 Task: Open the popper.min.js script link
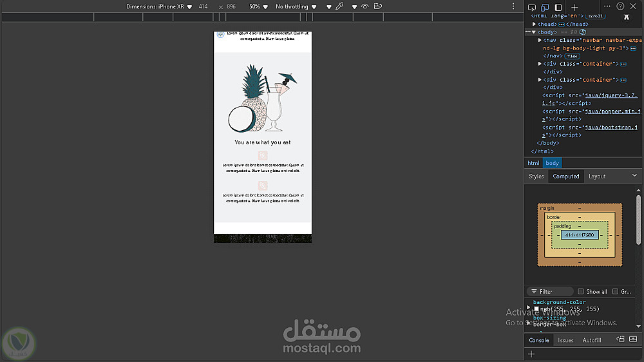591,115
